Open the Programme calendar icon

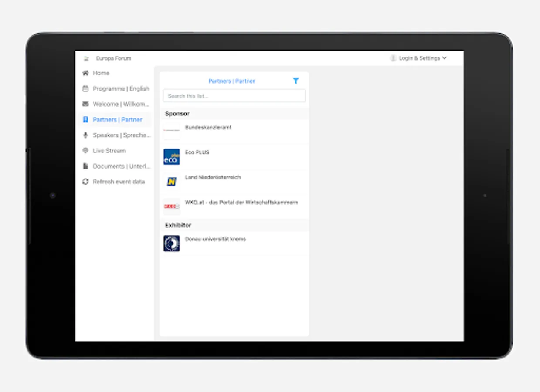[x=85, y=88]
